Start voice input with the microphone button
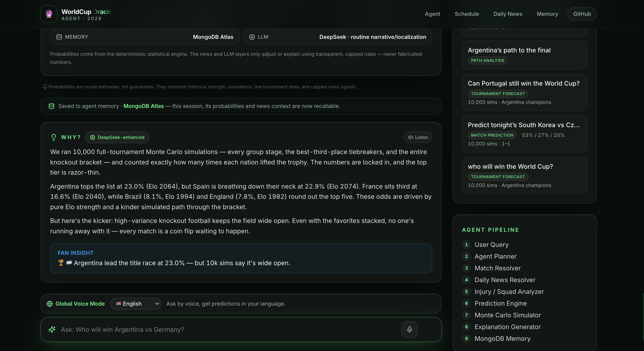This screenshot has width=644, height=351. [410, 330]
